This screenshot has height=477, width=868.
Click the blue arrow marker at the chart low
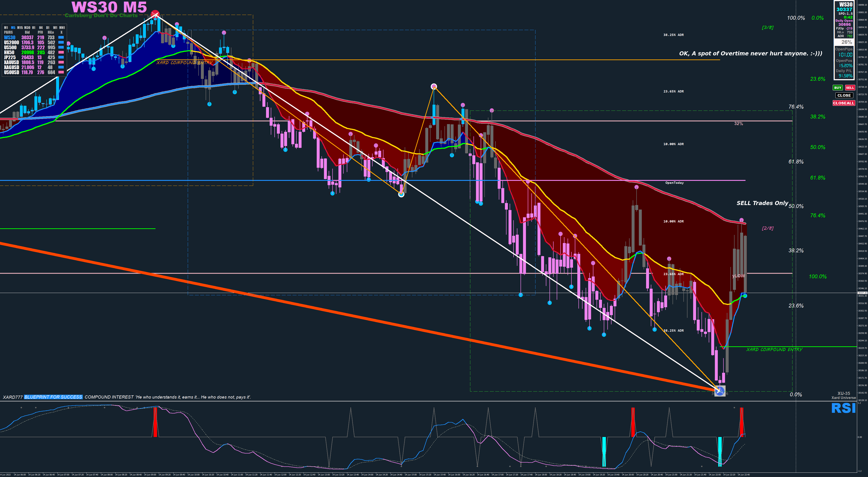pos(720,391)
